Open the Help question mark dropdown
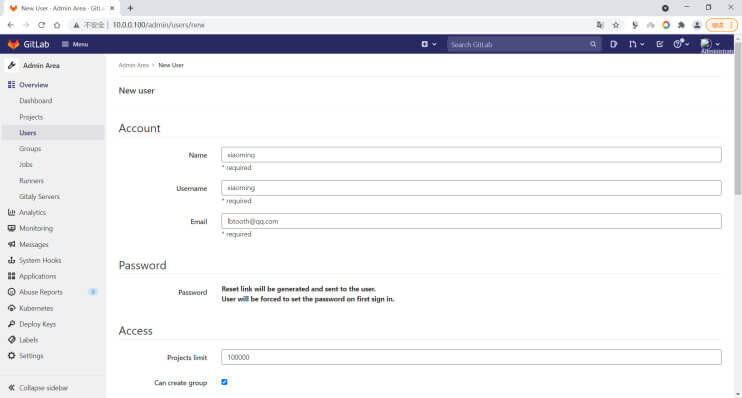This screenshot has height=398, width=742. pyautogui.click(x=681, y=44)
